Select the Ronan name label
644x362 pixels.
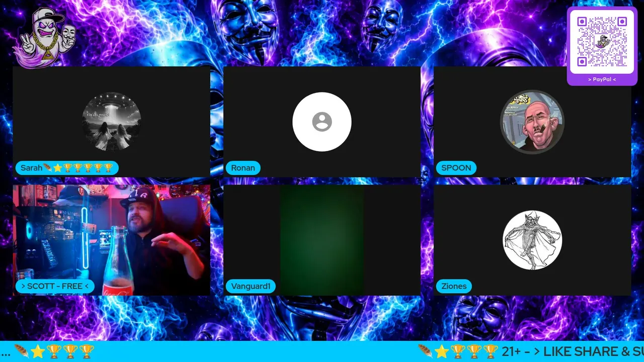tap(243, 168)
